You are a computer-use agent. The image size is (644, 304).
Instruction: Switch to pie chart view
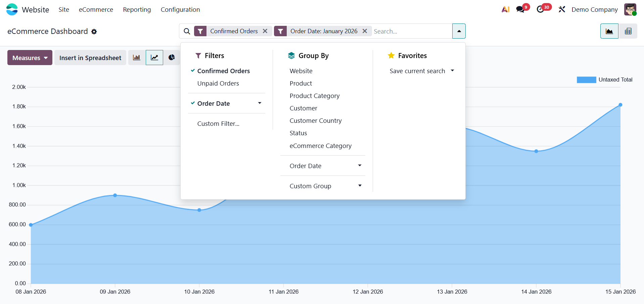172,58
